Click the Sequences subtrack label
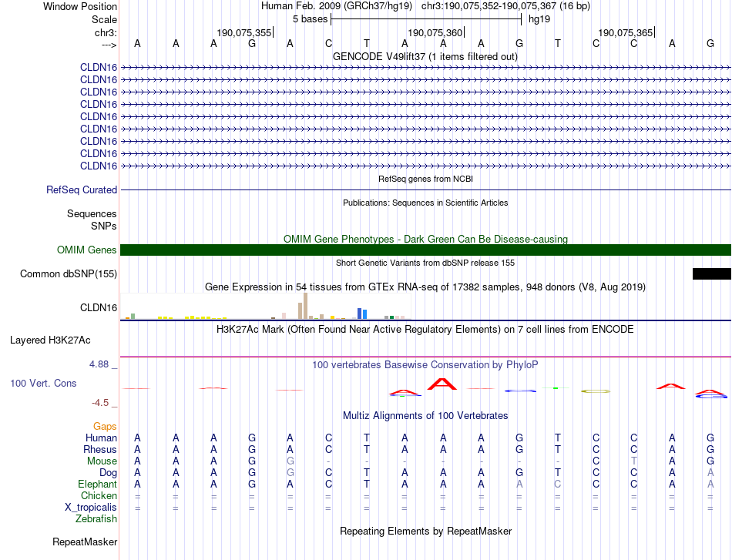The height and width of the screenshot is (560, 732). (92, 213)
